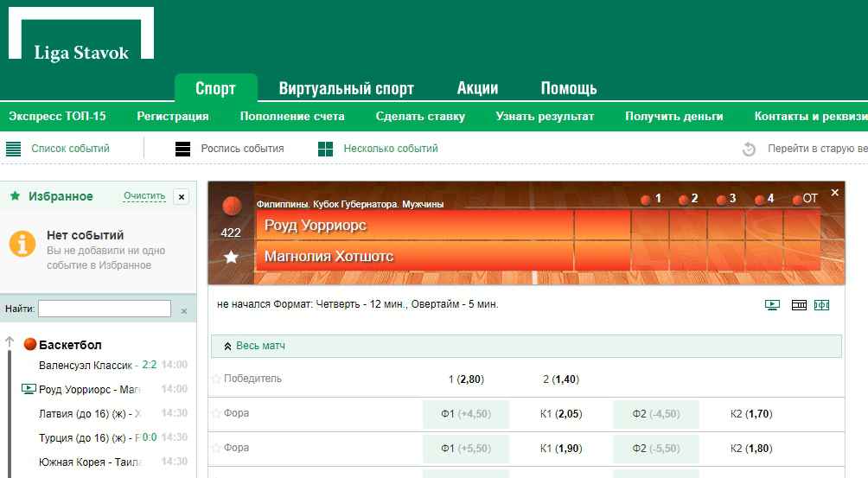
Task: Click Роспись события link
Action: [x=242, y=149]
